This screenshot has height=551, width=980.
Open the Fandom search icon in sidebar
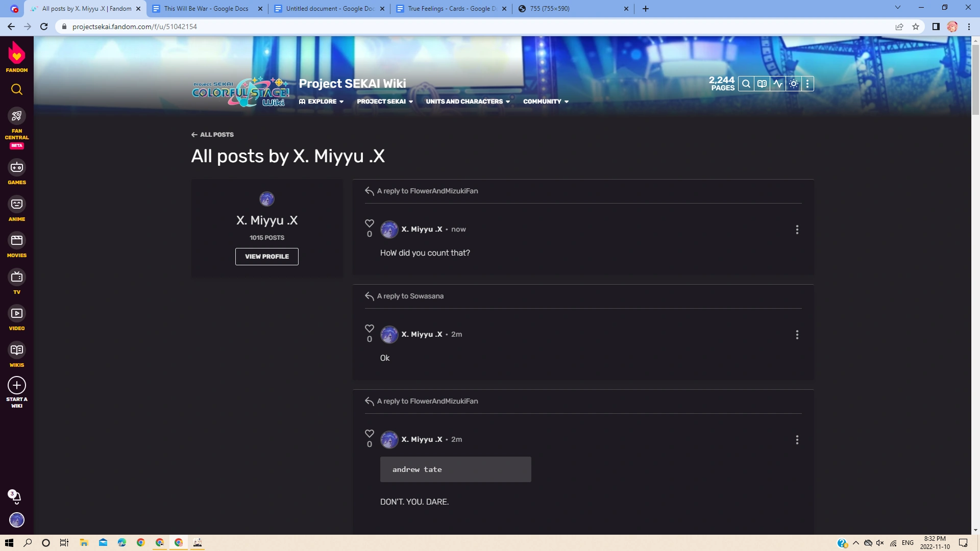pos(17,90)
